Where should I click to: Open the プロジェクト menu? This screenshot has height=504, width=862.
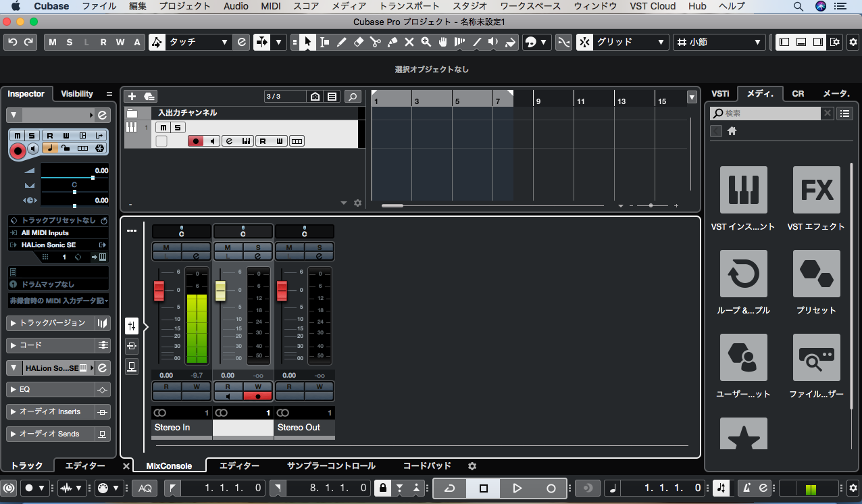pyautogui.click(x=184, y=6)
